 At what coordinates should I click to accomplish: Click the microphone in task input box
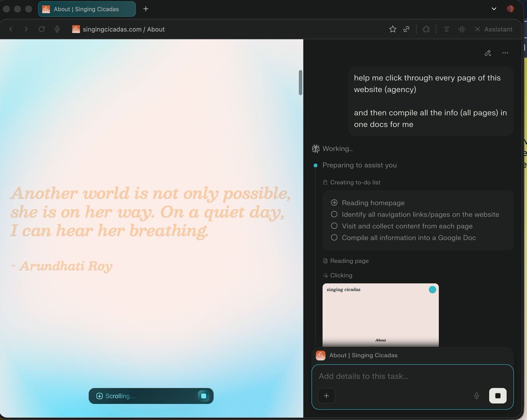(x=476, y=396)
